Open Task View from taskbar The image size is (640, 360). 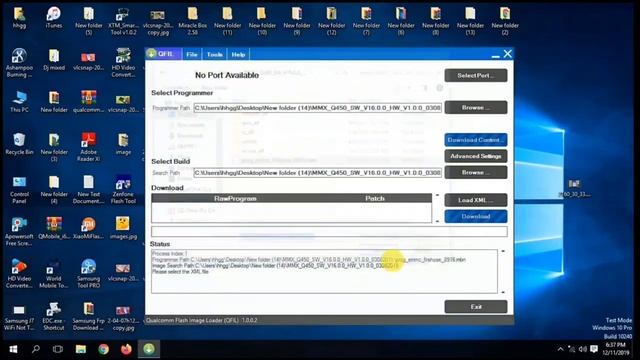click(x=58, y=349)
